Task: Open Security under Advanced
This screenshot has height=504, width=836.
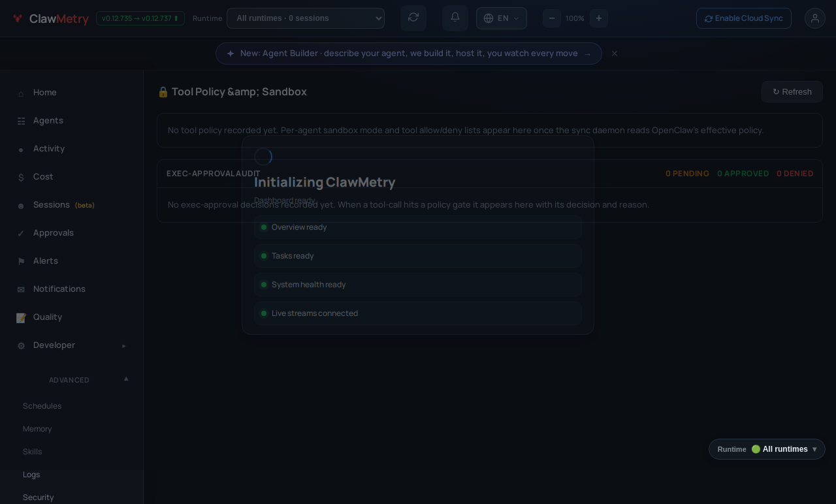Action: 38,497
